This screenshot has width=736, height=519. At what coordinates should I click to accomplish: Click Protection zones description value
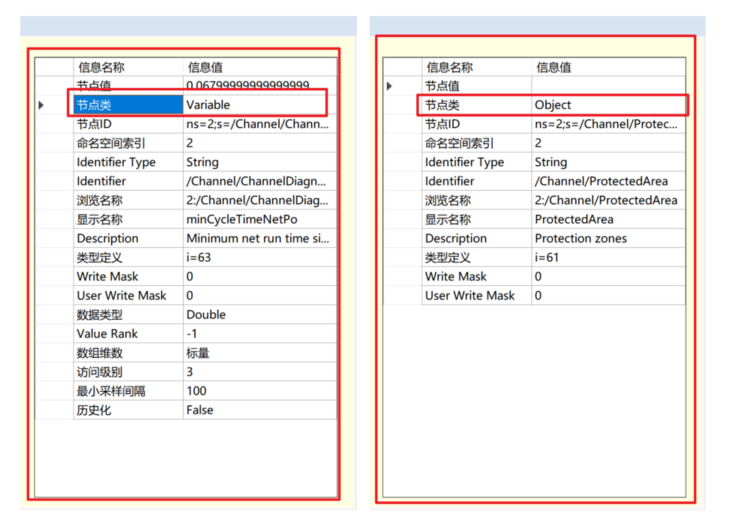[x=581, y=238]
